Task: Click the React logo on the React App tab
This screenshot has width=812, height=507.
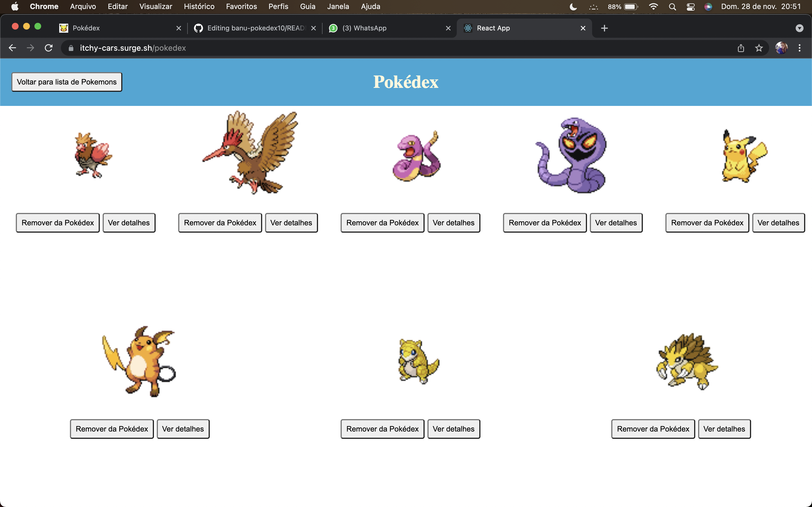Action: point(468,28)
